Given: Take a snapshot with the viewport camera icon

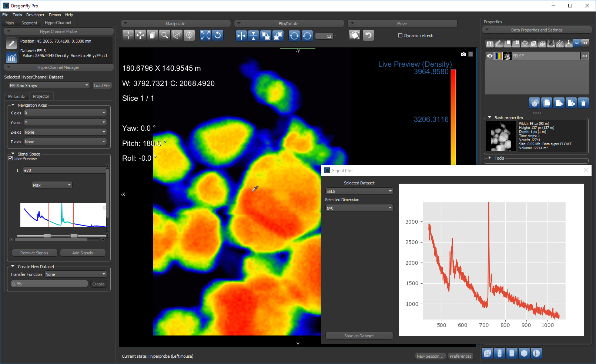Looking at the screenshot, I should 463,54.
